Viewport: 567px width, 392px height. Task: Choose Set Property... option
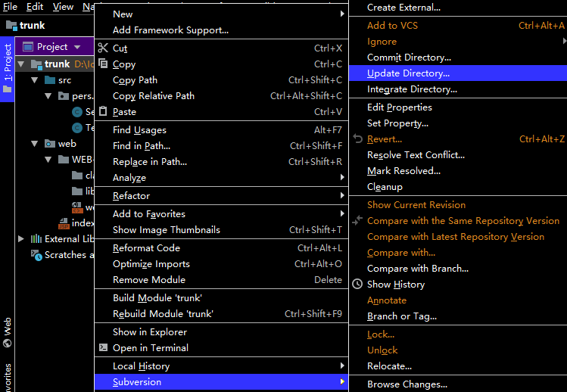(458, 123)
